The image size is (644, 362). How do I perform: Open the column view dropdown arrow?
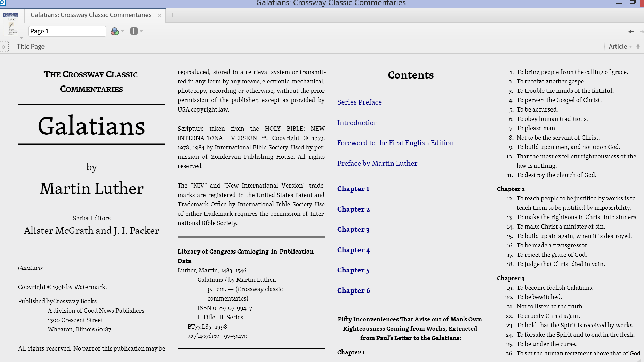point(142,31)
